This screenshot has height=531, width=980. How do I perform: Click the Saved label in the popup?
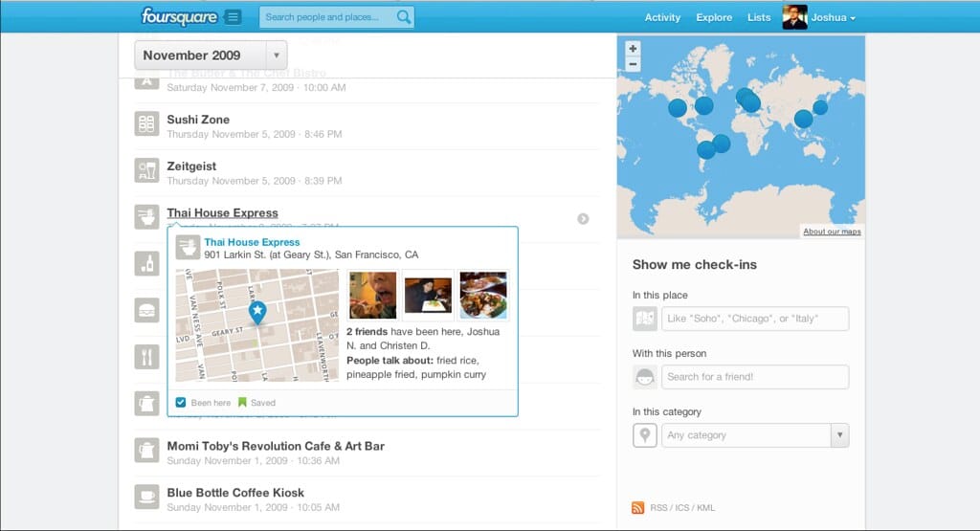click(x=262, y=403)
